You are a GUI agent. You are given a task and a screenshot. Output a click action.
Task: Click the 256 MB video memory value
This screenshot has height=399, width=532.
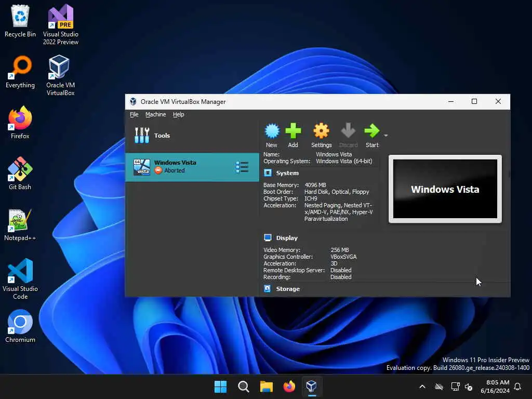[x=340, y=250]
